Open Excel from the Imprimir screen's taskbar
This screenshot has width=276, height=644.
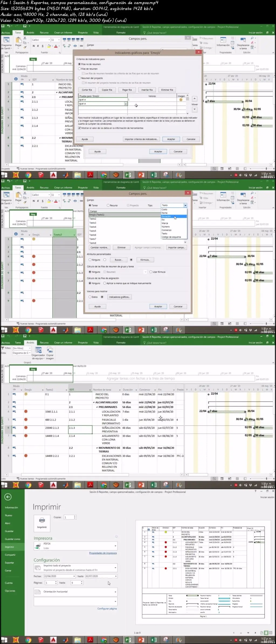(154, 640)
